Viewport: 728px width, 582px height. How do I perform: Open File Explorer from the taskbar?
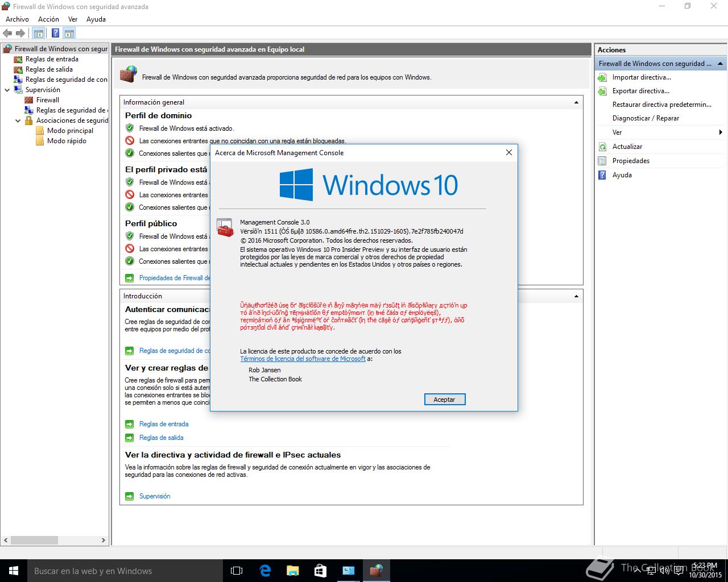pos(292,571)
